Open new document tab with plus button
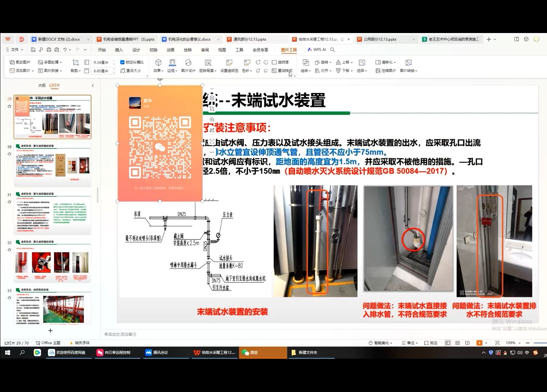Screen dimensions: 547x392 click(489, 39)
